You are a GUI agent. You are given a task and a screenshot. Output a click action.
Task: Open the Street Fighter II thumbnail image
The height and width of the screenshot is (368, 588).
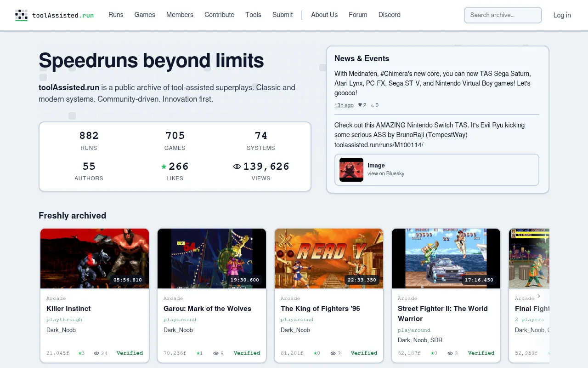446,259
